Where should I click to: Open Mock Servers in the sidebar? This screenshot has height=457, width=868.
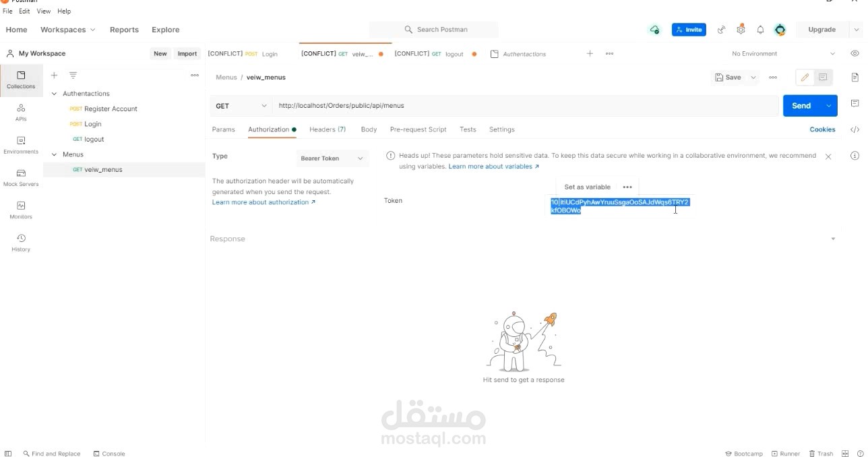pyautogui.click(x=21, y=177)
